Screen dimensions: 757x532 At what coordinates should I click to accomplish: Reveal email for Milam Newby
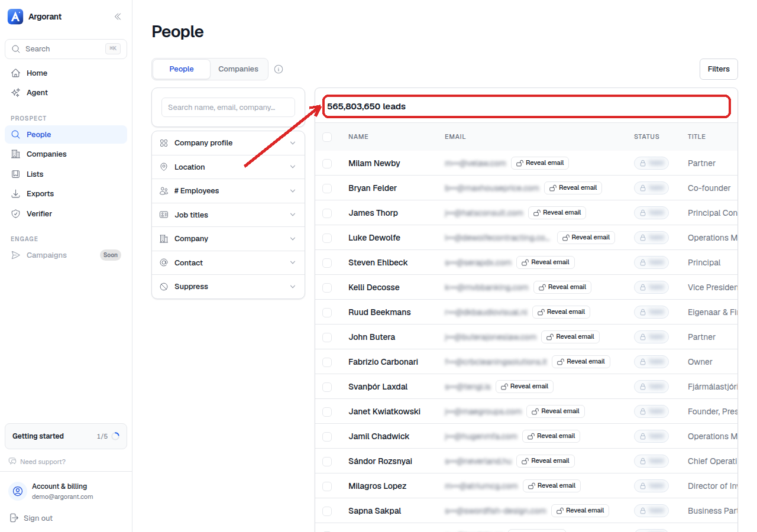coord(540,163)
